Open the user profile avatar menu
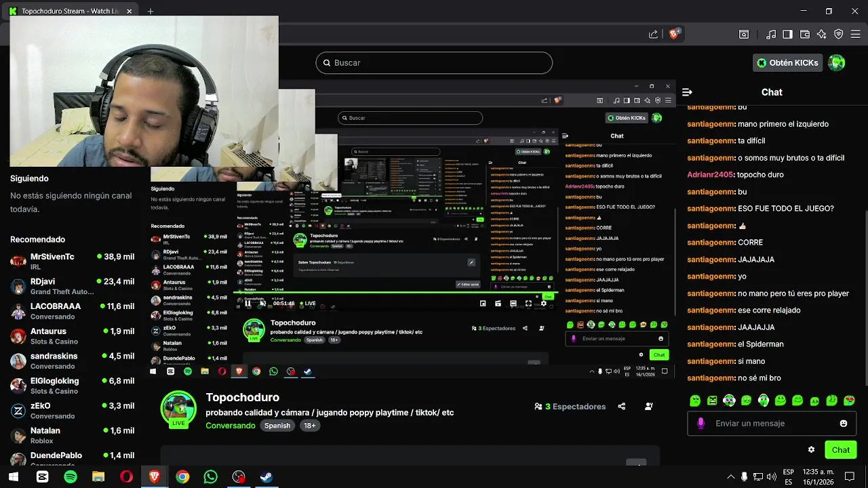Screen dimensions: 868x488 837,62
